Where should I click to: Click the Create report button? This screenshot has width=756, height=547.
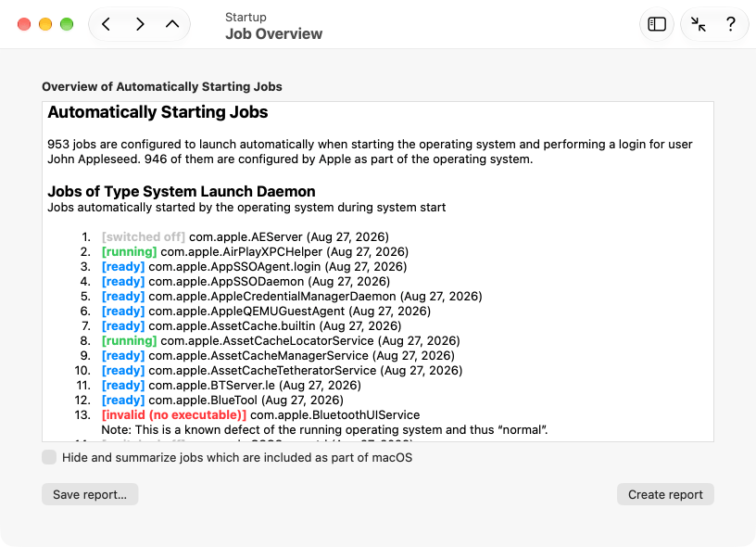coord(665,494)
